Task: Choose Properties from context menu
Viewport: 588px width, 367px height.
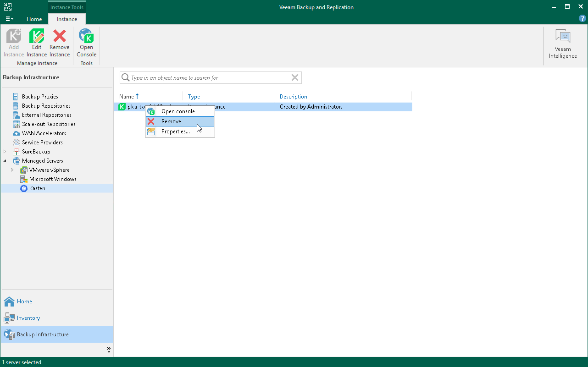Action: point(180,131)
